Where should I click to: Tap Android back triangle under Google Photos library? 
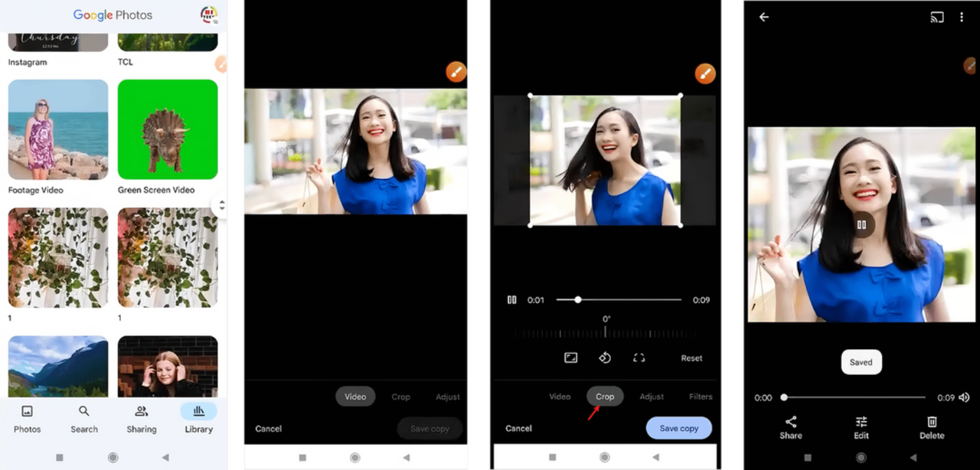pos(165,457)
